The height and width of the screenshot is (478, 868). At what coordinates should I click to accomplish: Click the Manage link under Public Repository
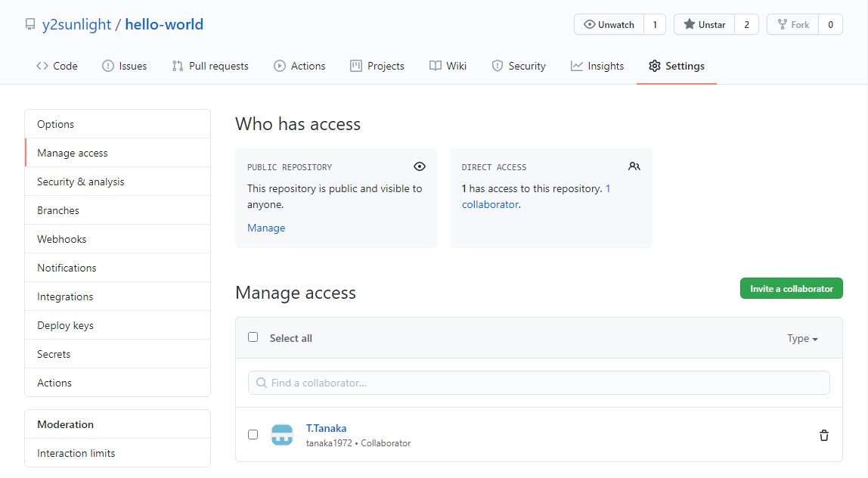tap(266, 228)
